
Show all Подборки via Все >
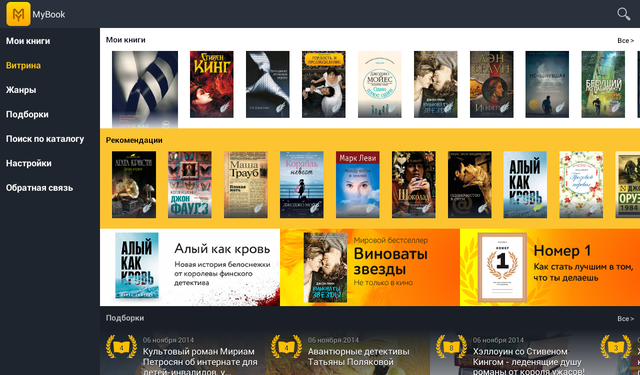click(x=625, y=318)
